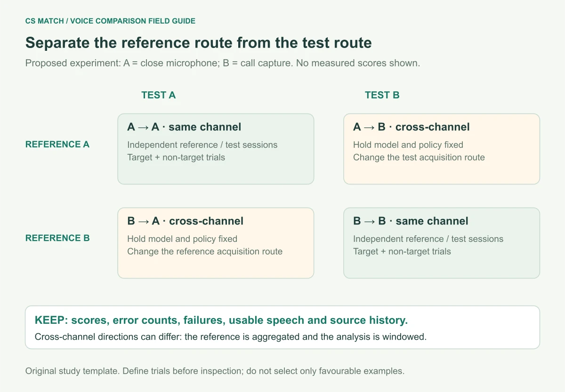Click 'Hold model and policy fixed' in the A → B card
Viewport: 565px width, 392px height.
pyautogui.click(x=408, y=145)
